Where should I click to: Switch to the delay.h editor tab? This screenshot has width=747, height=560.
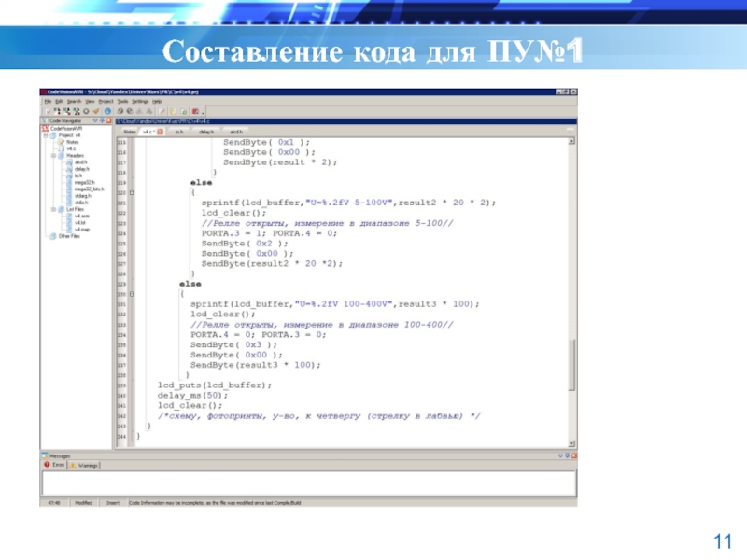(x=206, y=132)
